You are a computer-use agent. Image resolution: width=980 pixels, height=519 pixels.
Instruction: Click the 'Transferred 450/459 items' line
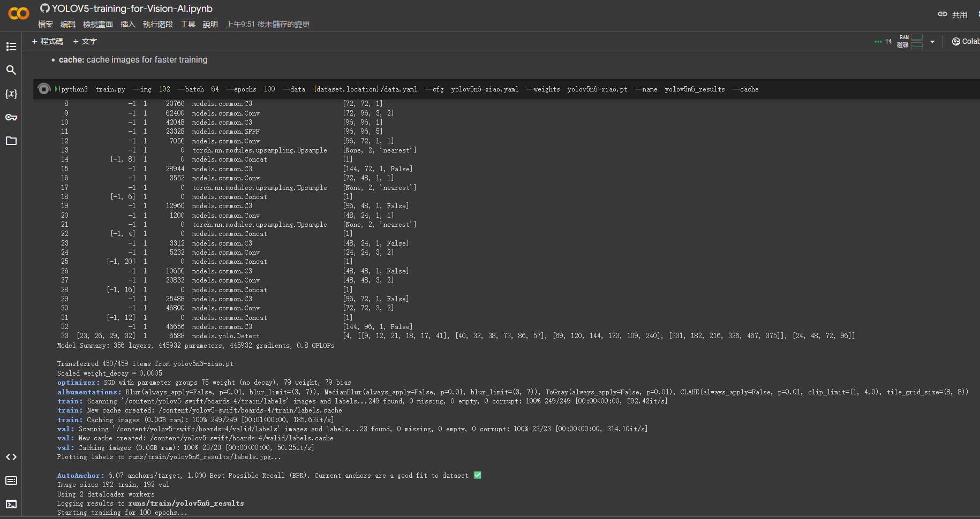[x=145, y=364]
